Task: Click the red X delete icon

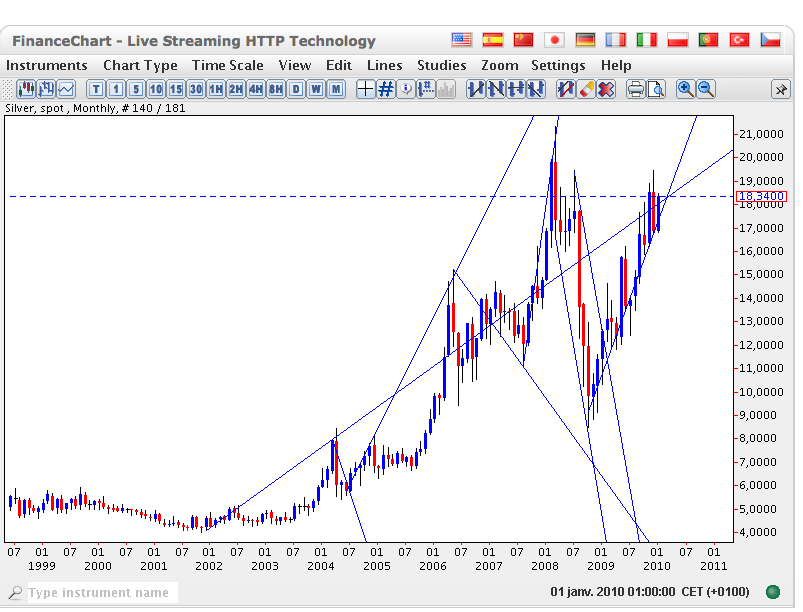Action: tap(606, 89)
